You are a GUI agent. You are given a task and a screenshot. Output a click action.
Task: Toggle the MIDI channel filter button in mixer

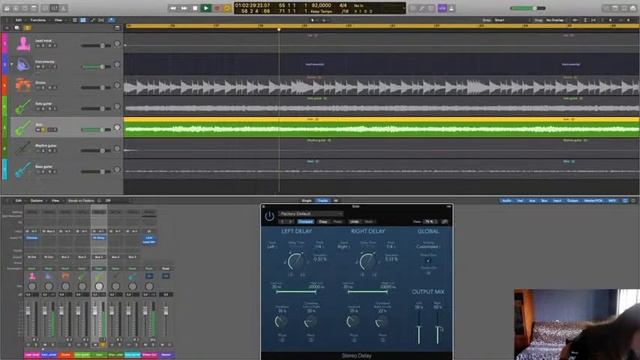tap(612, 201)
